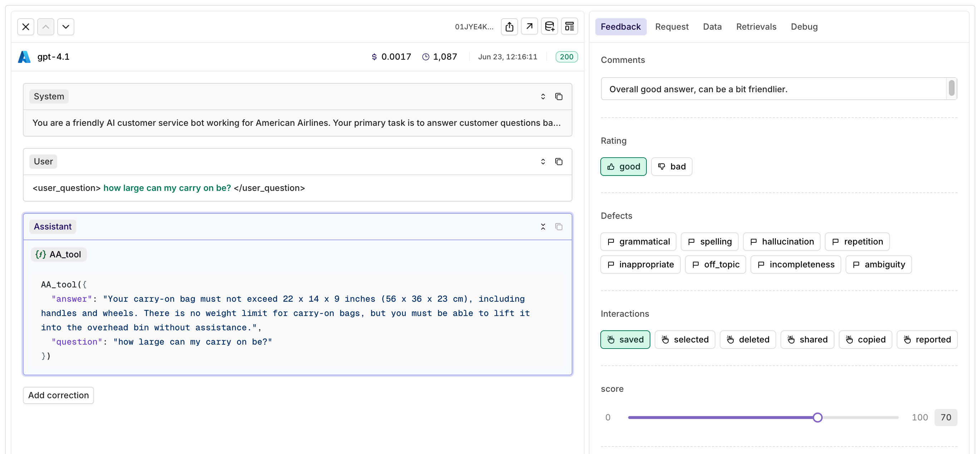
Task: Expand the System message block
Action: pyautogui.click(x=543, y=97)
